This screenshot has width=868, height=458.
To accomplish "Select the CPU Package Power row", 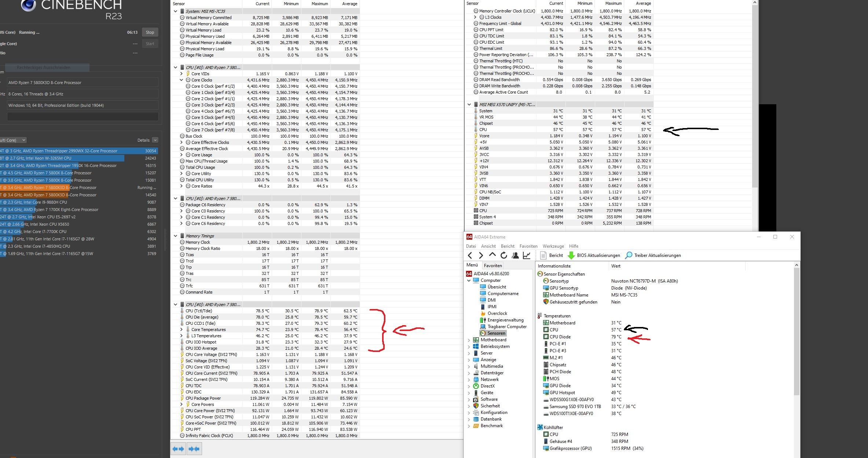I will [x=269, y=398].
